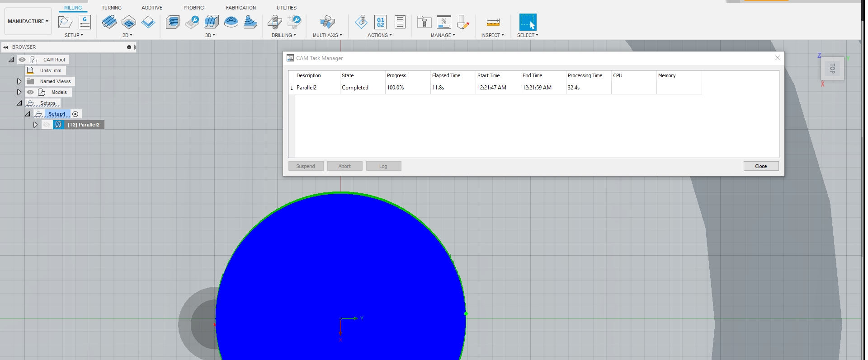Click Suspend in CAM Task Manager
This screenshot has height=360, width=868.
(x=306, y=166)
